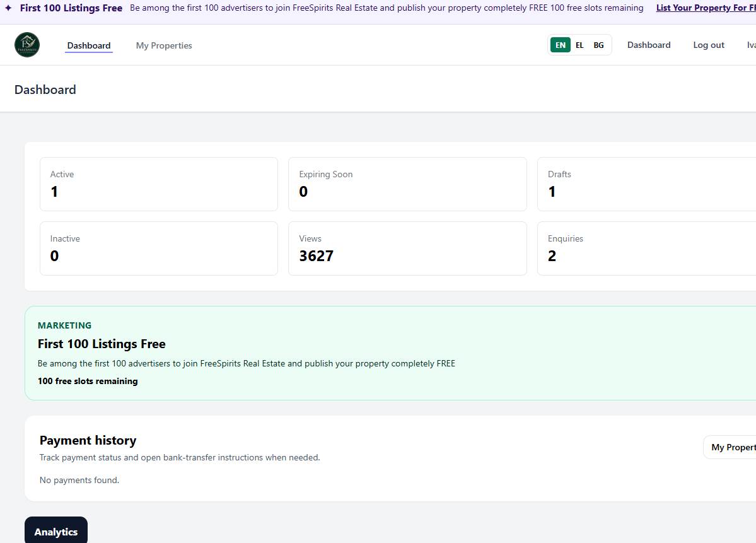
Task: Click the views count 3627
Action: coord(317,255)
